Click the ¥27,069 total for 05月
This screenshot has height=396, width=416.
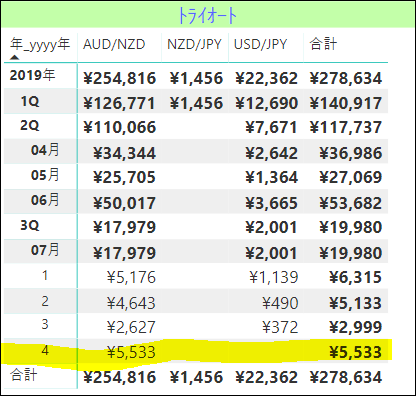[x=351, y=177]
